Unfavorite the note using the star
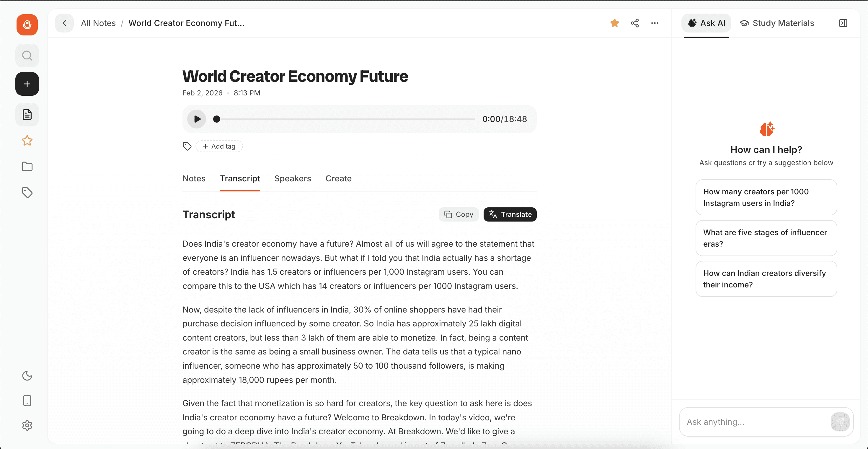The width and height of the screenshot is (868, 449). [614, 23]
